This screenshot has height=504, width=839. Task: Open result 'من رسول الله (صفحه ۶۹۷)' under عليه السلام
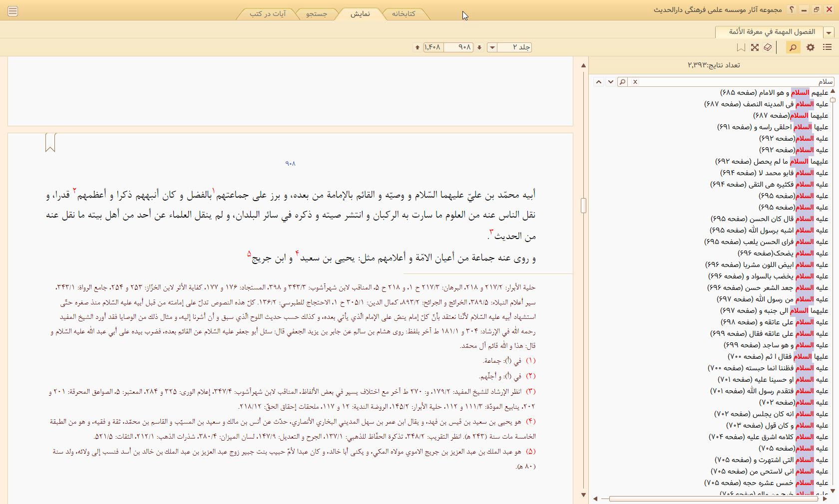[x=773, y=299]
